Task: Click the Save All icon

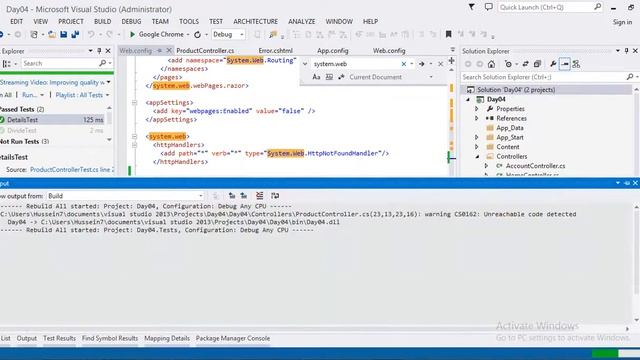Action: tap(75, 35)
